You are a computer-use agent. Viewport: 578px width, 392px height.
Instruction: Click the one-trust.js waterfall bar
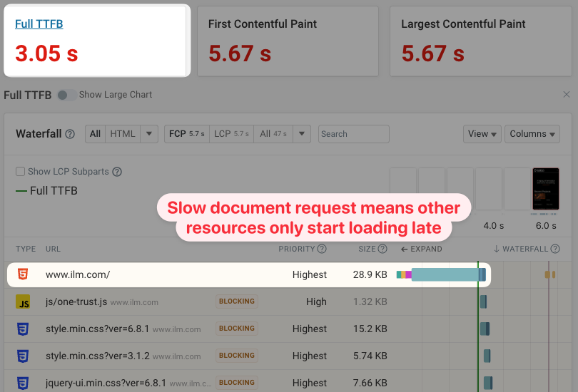tap(483, 301)
